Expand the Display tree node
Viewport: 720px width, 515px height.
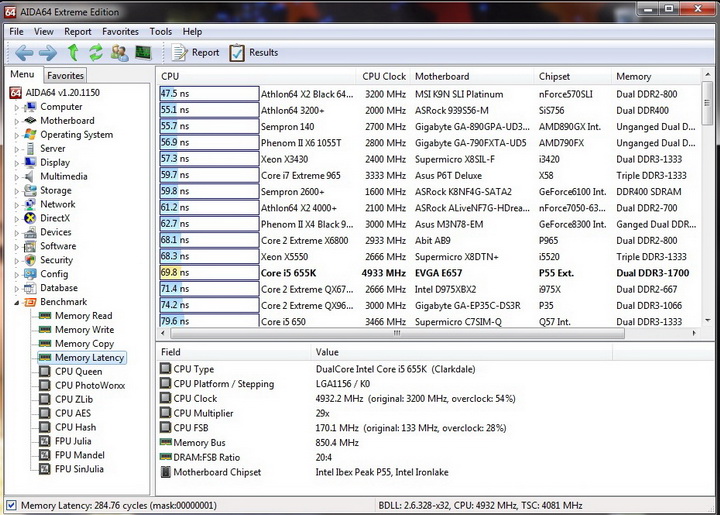17,163
